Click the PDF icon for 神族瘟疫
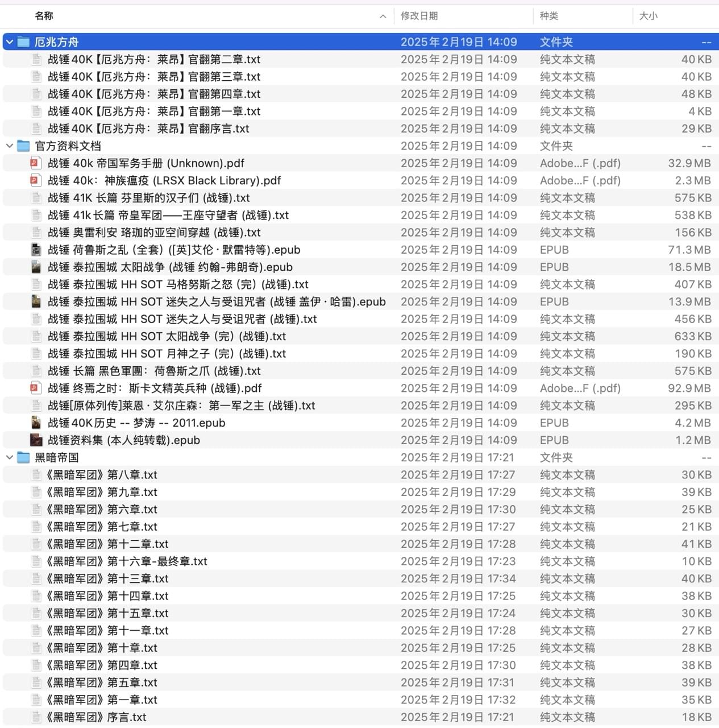Viewport: 719px width, 728px height. (36, 181)
